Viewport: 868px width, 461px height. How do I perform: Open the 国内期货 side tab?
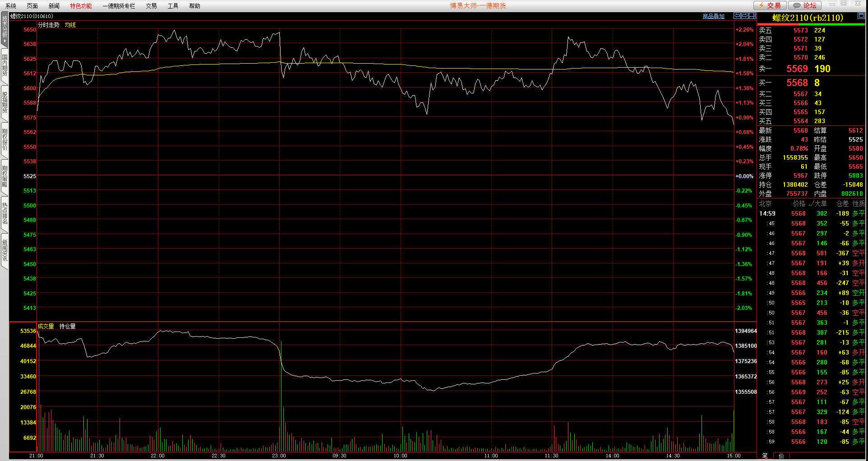click(x=5, y=65)
